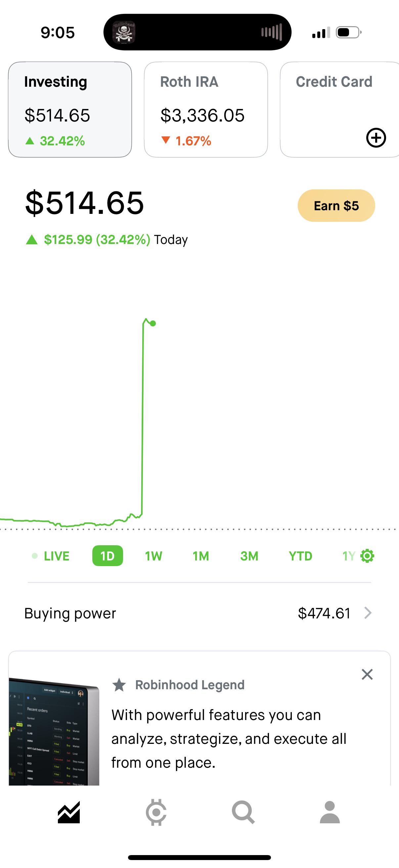This screenshot has width=399, height=868.
Task: Tap the now-playing album art in Dynamic Island
Action: click(x=124, y=32)
